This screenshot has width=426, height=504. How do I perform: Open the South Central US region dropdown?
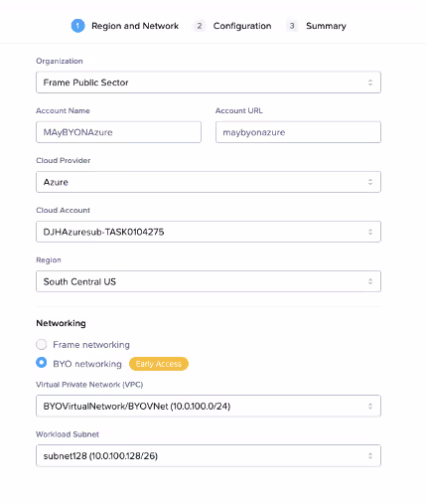[x=209, y=281]
